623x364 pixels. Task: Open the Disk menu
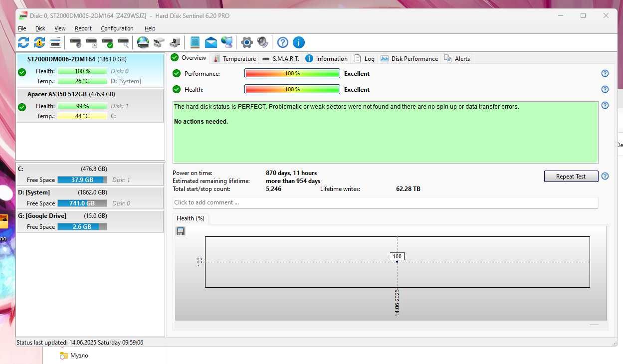[40, 28]
